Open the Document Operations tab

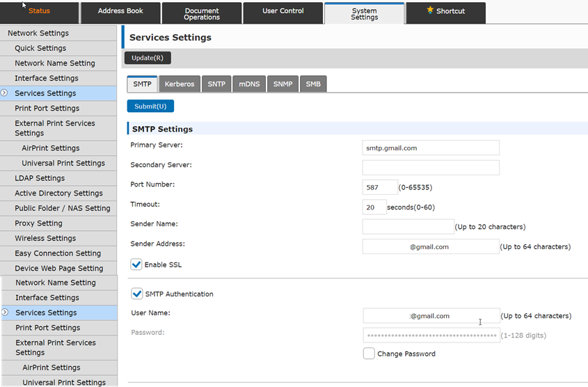click(x=202, y=13)
